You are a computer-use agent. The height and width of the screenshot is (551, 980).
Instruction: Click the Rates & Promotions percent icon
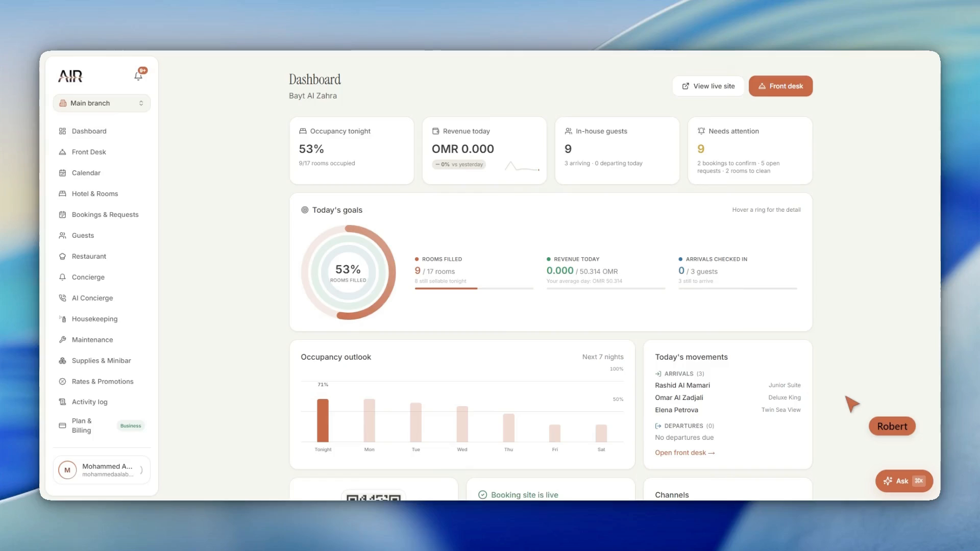click(62, 382)
